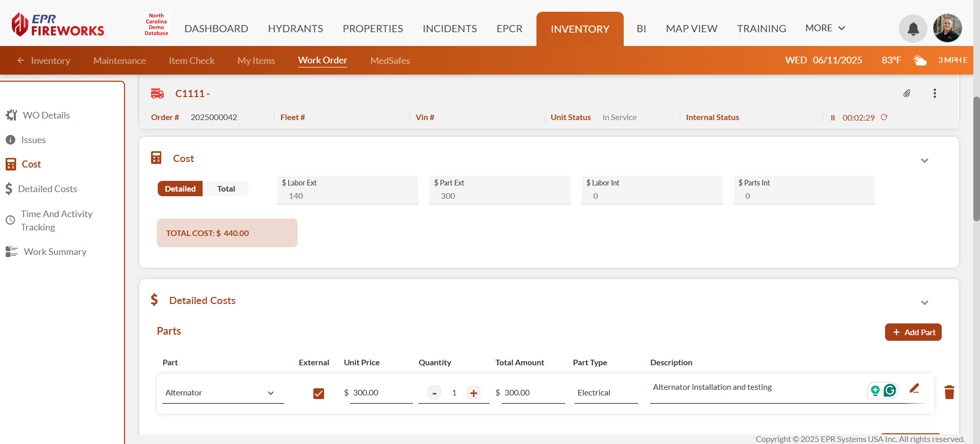The height and width of the screenshot is (444, 980).
Task: Open the MORE navigation menu
Action: tap(825, 28)
